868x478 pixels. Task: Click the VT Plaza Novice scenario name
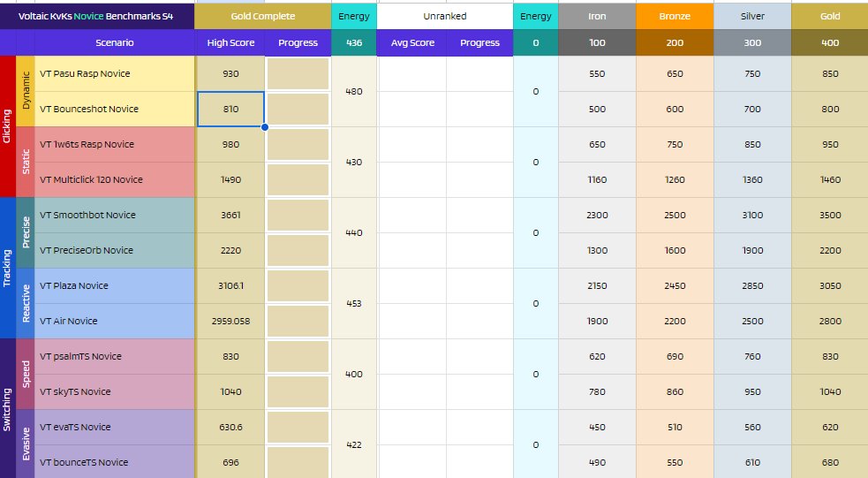coord(74,285)
